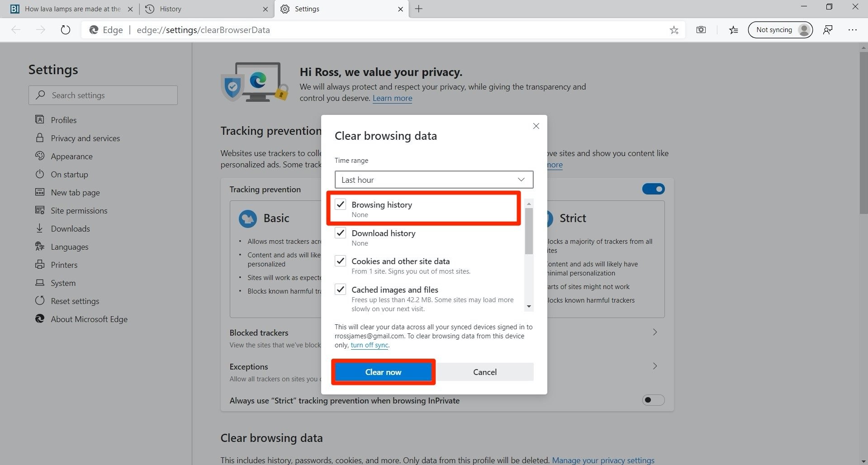The width and height of the screenshot is (868, 465).
Task: Expand the Exceptions section
Action: coord(655,366)
